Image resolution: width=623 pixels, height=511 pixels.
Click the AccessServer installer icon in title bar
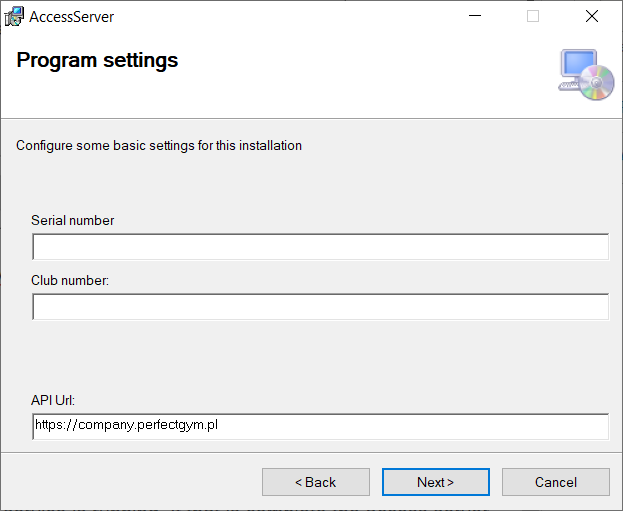click(14, 17)
